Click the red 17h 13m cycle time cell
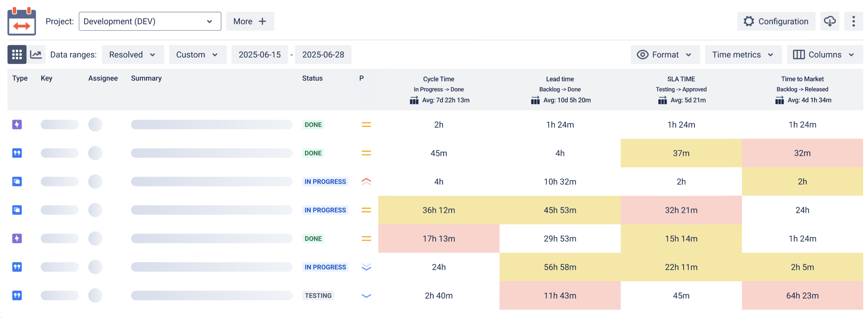 pyautogui.click(x=439, y=238)
